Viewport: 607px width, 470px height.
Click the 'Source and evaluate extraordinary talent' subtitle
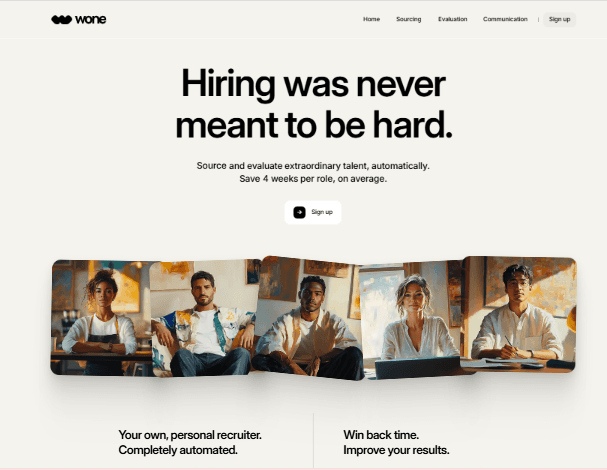pyautogui.click(x=313, y=166)
